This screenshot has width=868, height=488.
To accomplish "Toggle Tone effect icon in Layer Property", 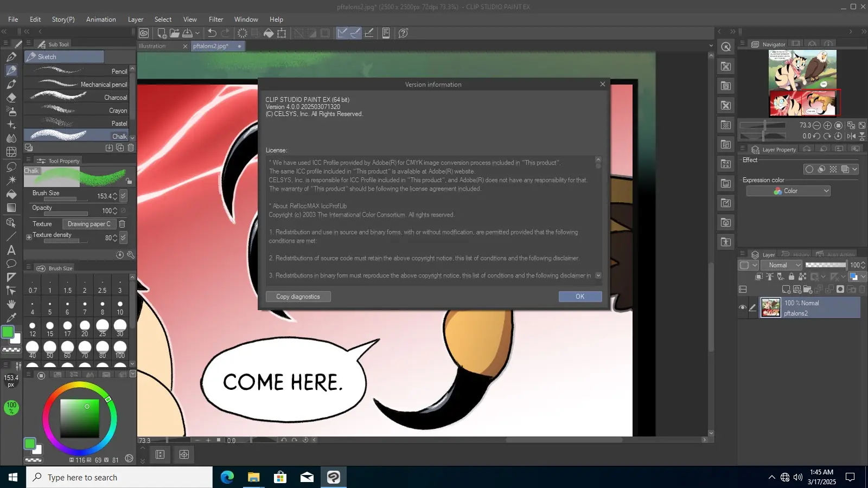I will [833, 169].
